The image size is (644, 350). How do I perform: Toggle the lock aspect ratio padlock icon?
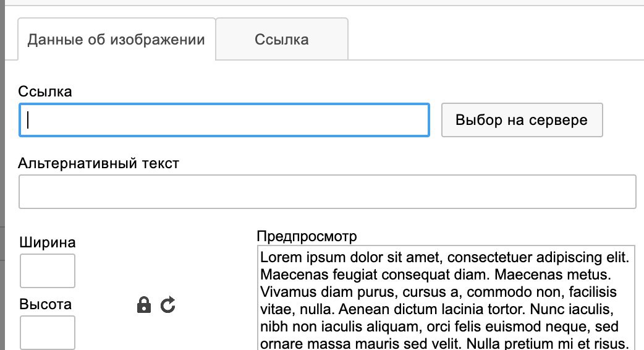pos(144,305)
